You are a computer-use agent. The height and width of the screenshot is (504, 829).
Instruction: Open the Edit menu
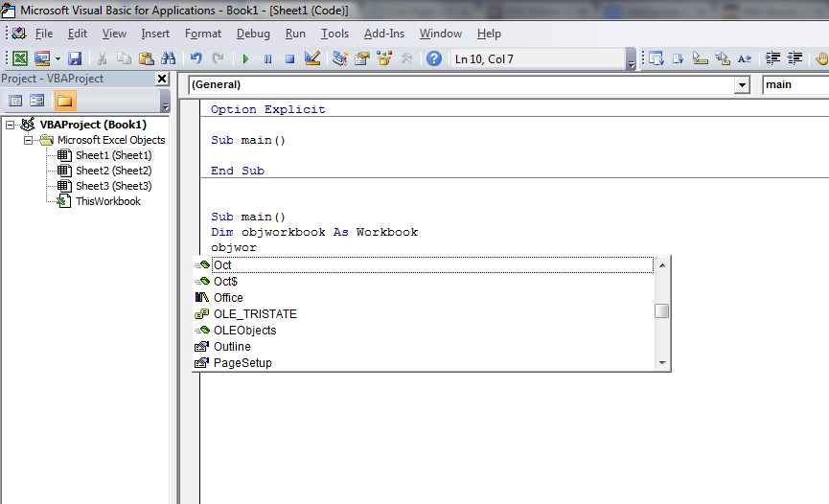pos(78,34)
